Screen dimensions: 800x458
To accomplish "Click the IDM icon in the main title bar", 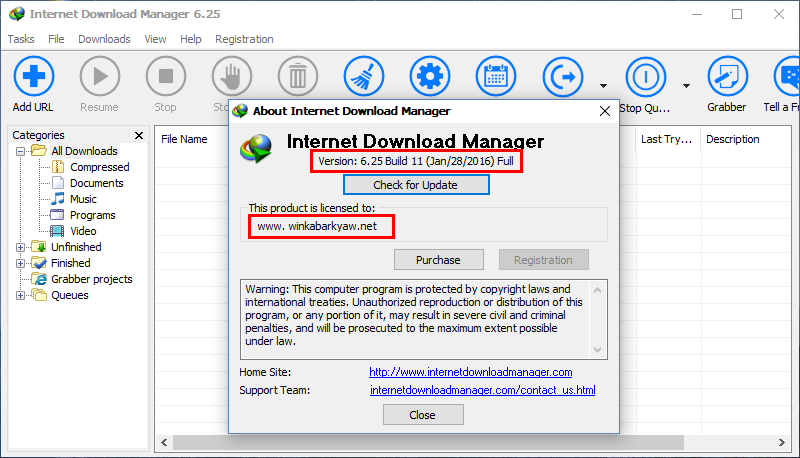I will tap(17, 14).
